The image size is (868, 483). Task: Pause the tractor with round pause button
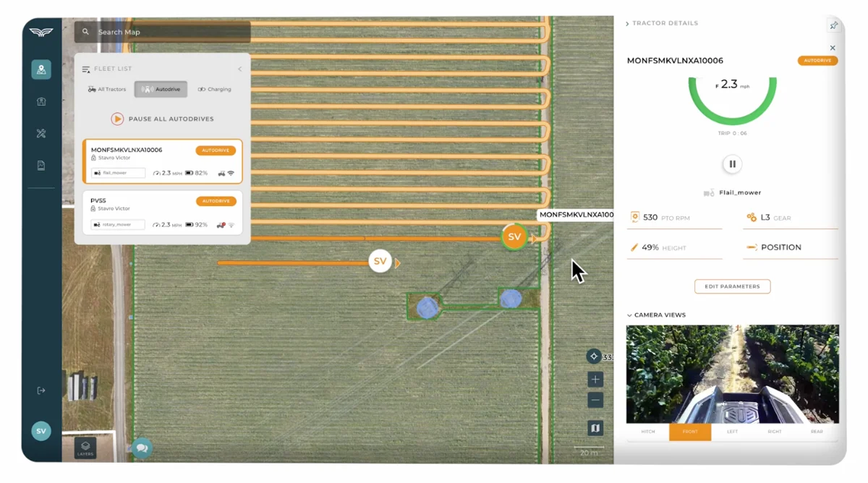732,164
